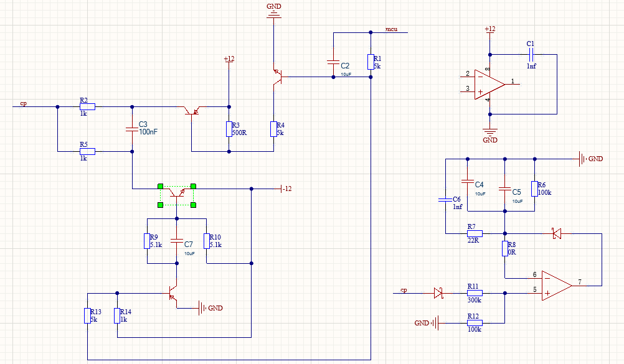Select capacitor C3 symbol
Image resolution: width=624 pixels, height=364 pixels.
click(x=132, y=129)
